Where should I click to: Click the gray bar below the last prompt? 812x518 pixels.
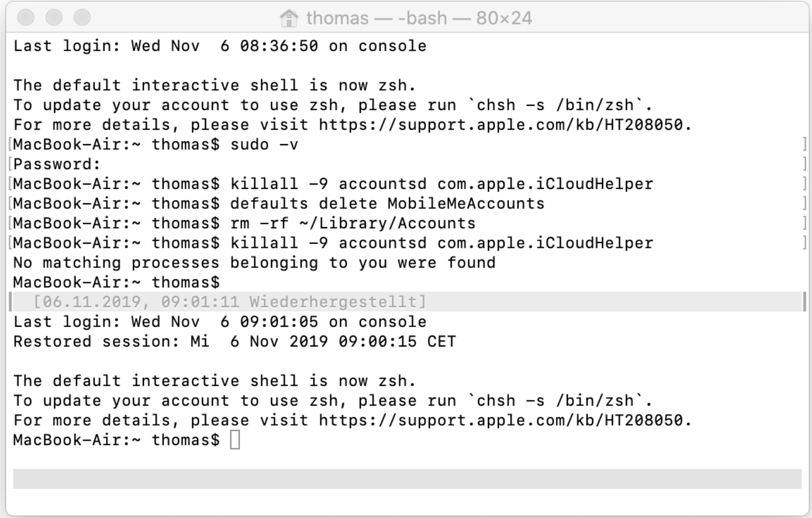click(407, 479)
